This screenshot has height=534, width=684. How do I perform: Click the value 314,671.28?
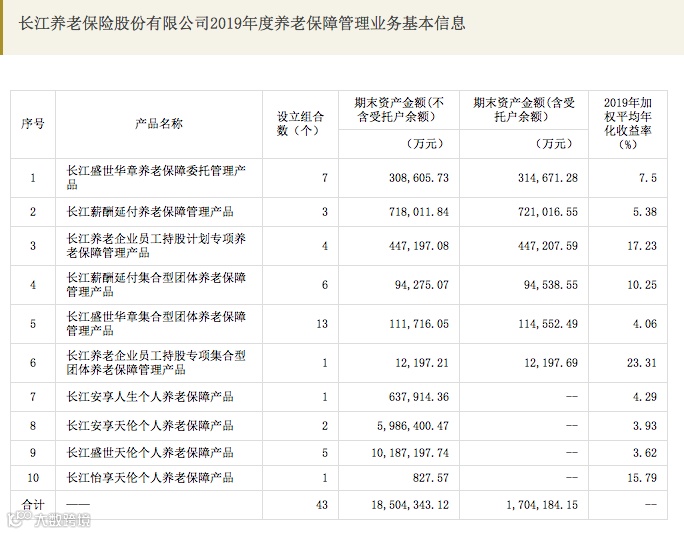[548, 178]
